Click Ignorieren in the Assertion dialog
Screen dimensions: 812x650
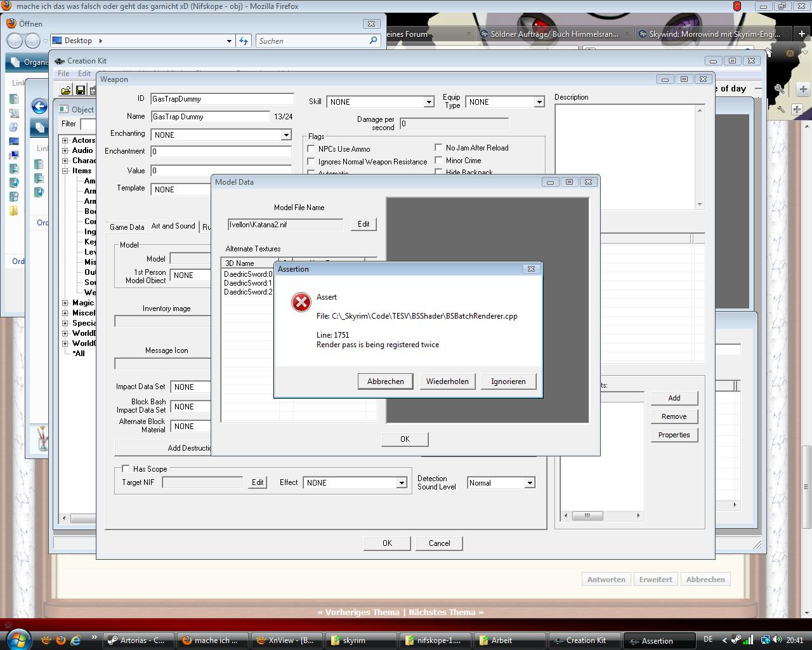(508, 381)
